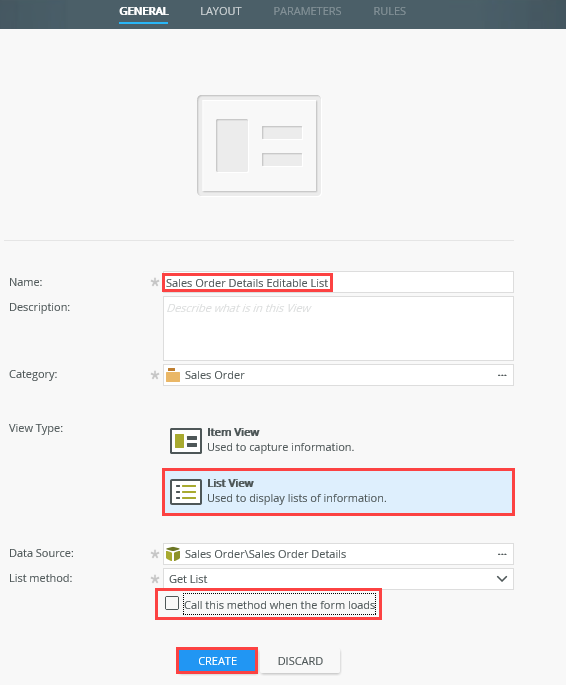Screen dimensions: 566x685
Task: Click the List View icon
Action: tap(186, 492)
